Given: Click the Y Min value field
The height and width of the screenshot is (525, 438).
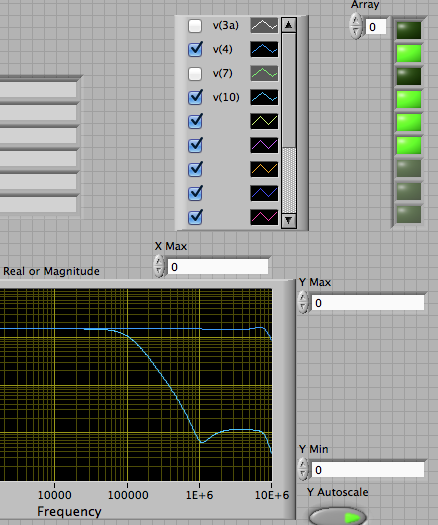Looking at the screenshot, I should [368, 470].
